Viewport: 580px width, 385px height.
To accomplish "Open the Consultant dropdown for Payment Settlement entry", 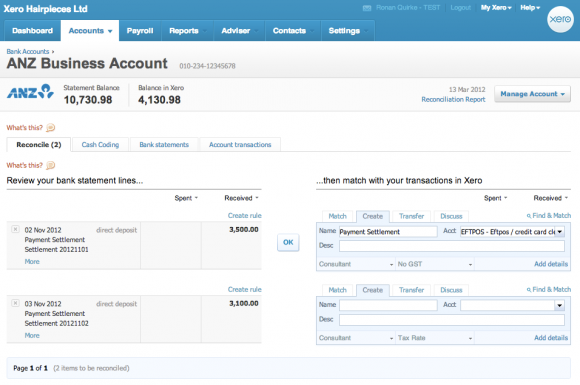I will (x=356, y=264).
